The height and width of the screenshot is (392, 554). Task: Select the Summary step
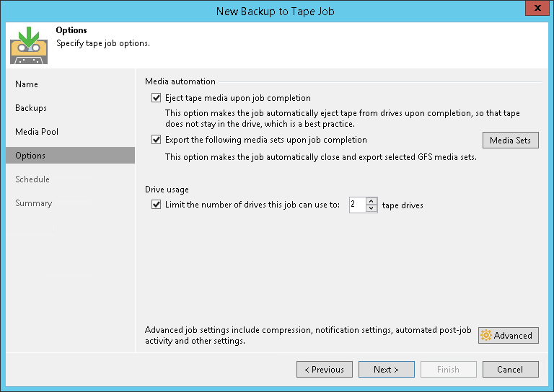click(34, 203)
